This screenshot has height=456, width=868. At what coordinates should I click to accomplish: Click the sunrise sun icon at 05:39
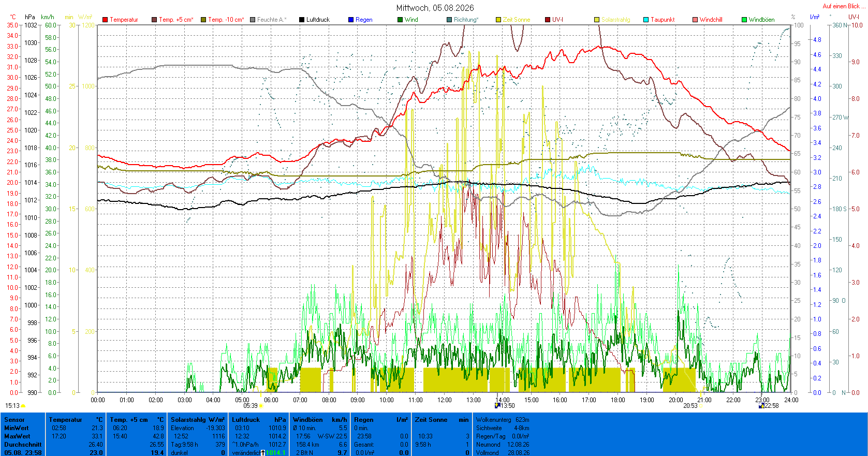(261, 406)
